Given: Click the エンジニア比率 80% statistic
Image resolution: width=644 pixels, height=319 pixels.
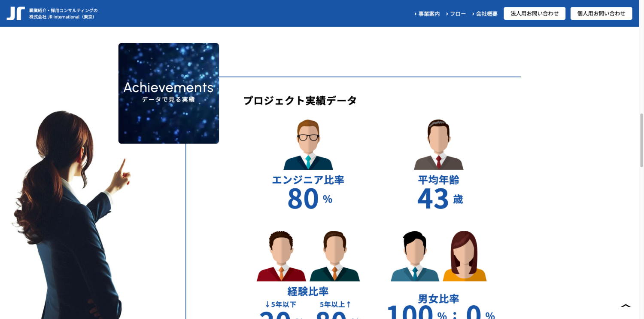Looking at the screenshot, I should click(308, 193).
